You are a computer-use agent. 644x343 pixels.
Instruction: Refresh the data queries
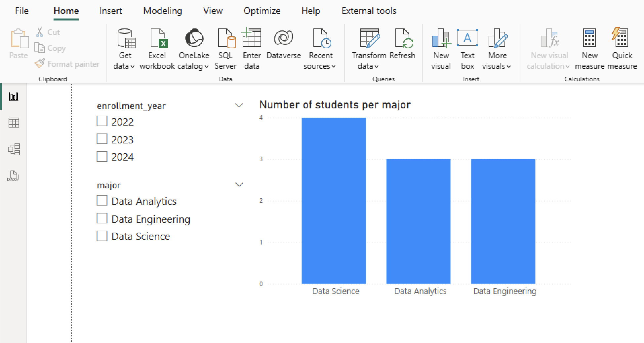(403, 49)
